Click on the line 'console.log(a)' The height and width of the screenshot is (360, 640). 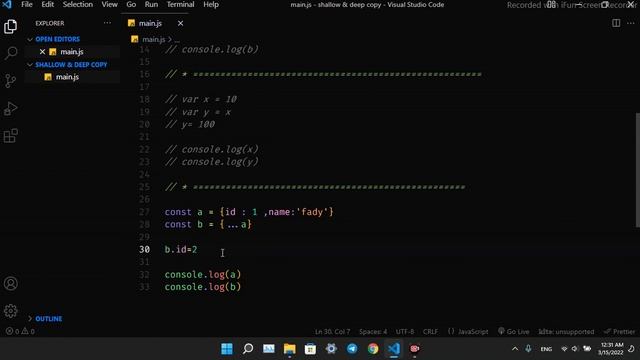(203, 274)
